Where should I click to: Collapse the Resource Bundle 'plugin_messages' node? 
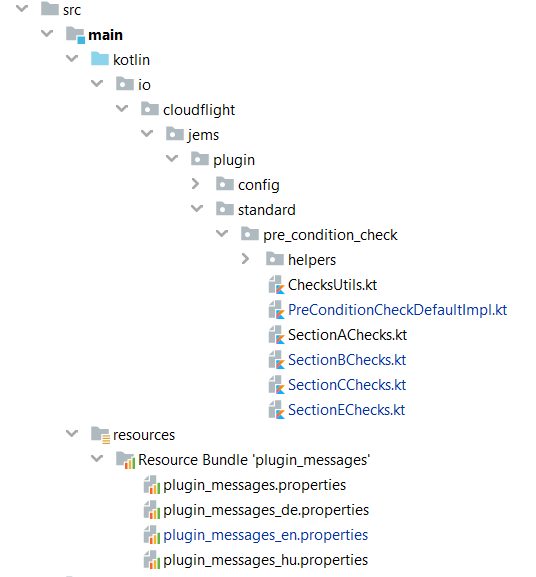pyautogui.click(x=97, y=459)
